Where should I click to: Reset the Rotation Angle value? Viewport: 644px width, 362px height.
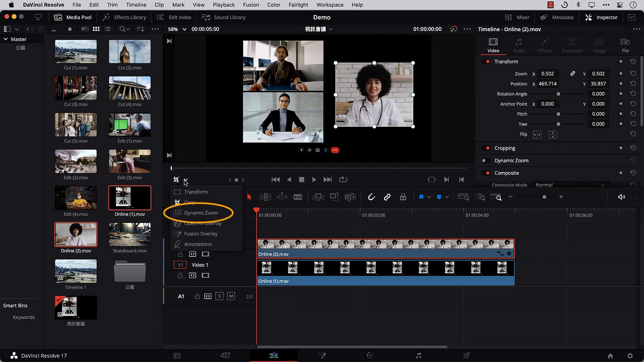(x=633, y=94)
